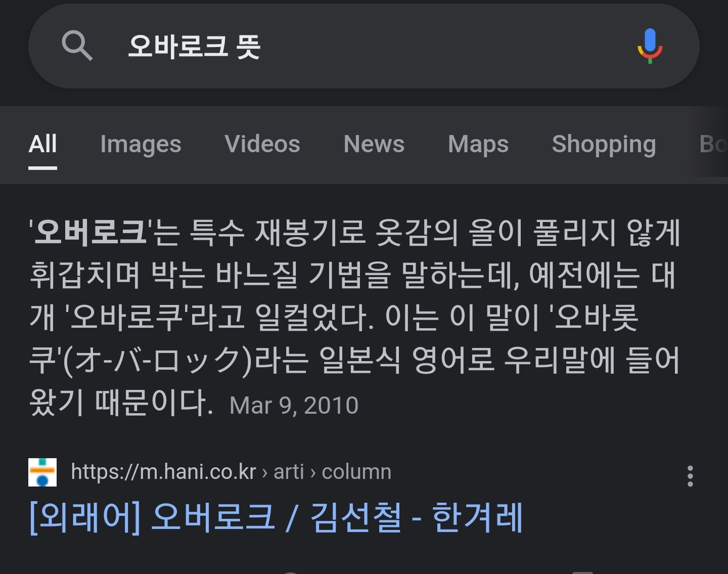
Task: Switch to the Maps tab
Action: point(478,144)
